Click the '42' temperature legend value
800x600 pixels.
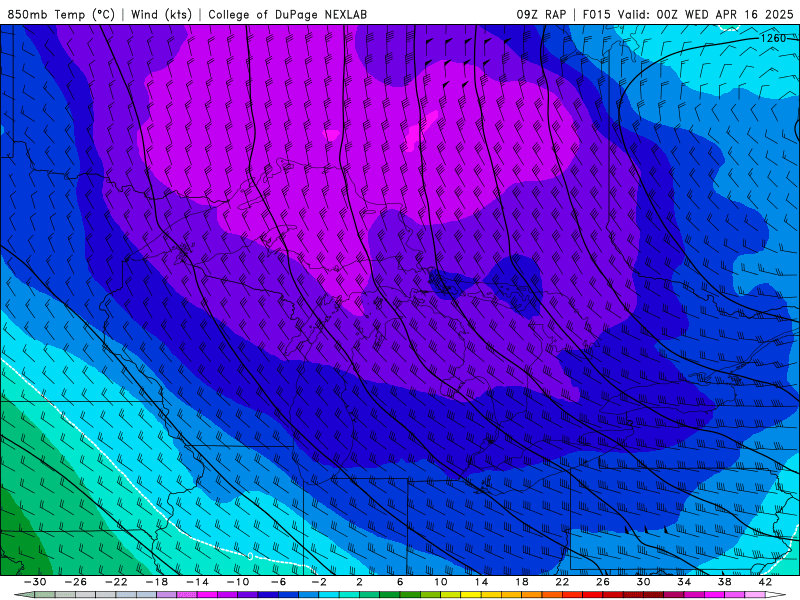pos(765,582)
